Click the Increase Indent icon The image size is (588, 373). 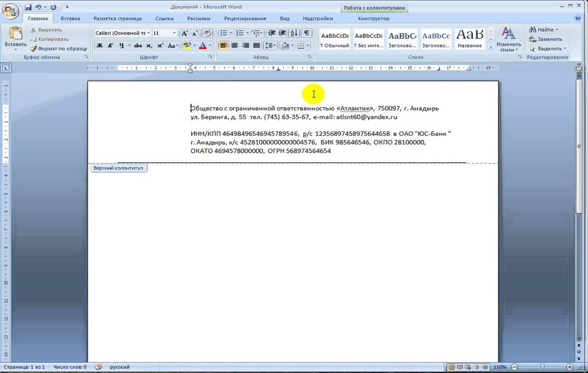[x=283, y=33]
